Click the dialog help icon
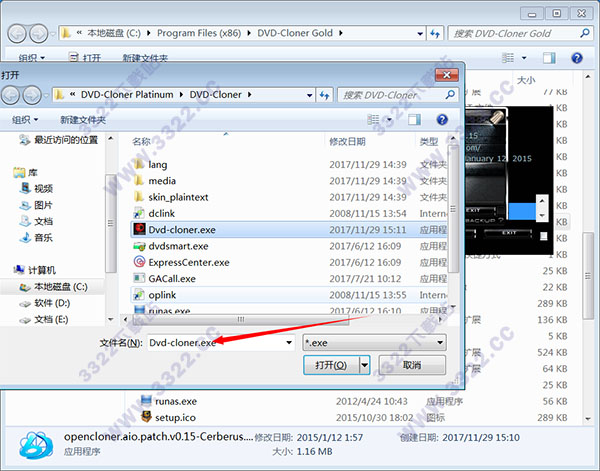Viewport: 600px width, 471px height. point(442,120)
